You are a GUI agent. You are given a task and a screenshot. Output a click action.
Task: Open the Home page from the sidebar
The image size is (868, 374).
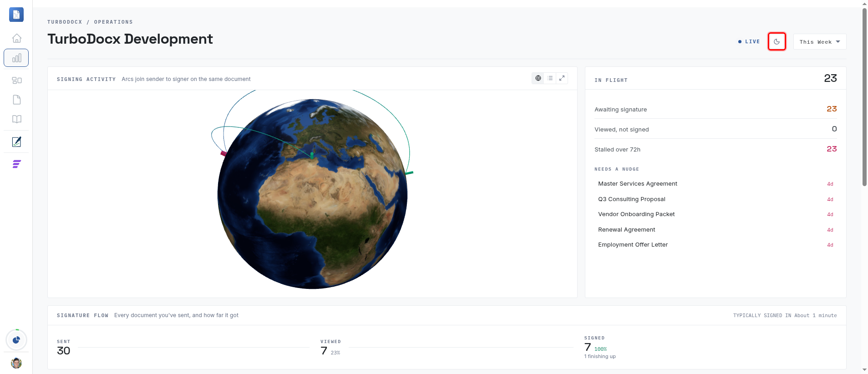[17, 38]
